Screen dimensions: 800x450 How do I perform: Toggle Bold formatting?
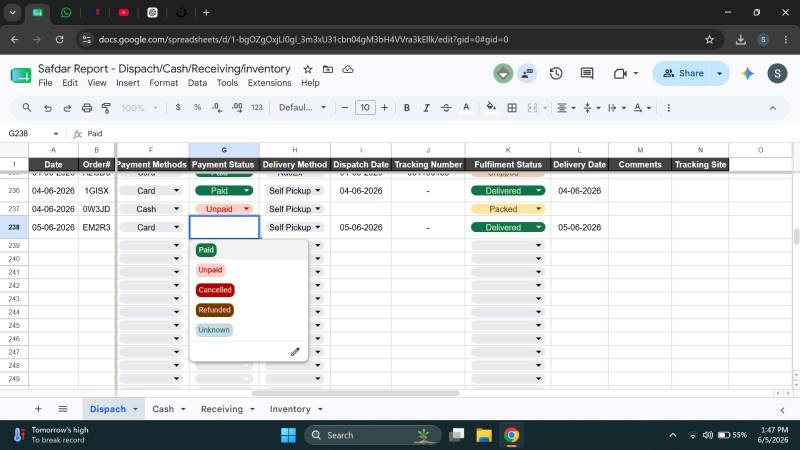[407, 108]
